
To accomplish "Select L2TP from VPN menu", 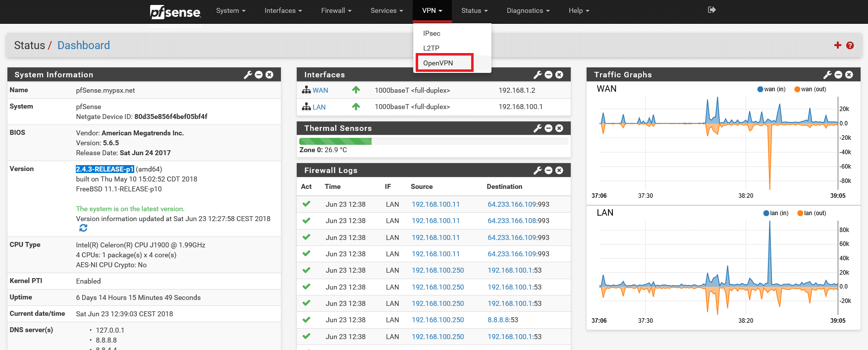I will pyautogui.click(x=431, y=48).
